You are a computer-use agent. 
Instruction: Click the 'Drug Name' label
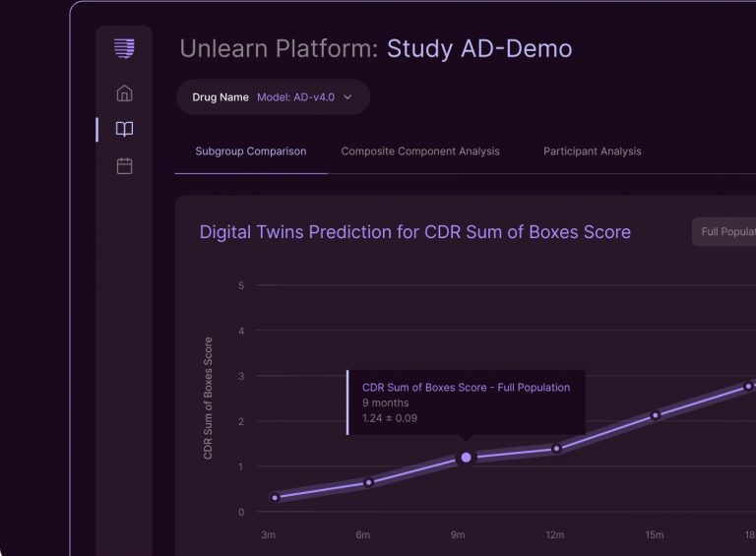[220, 96]
